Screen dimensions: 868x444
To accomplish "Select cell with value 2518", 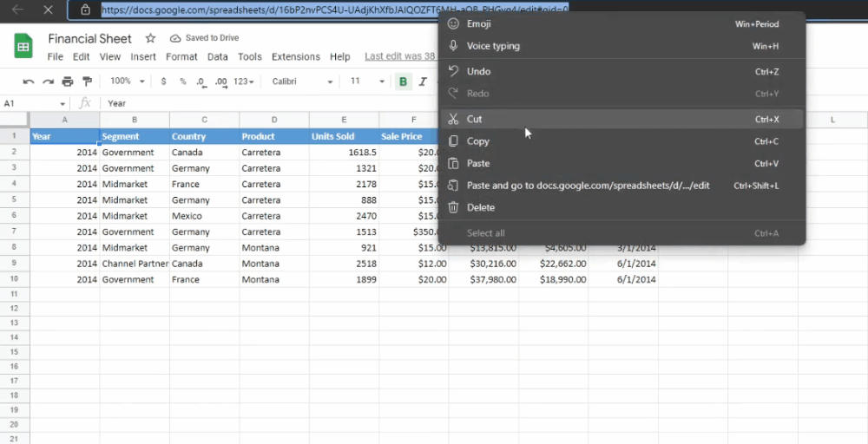I will (x=344, y=264).
